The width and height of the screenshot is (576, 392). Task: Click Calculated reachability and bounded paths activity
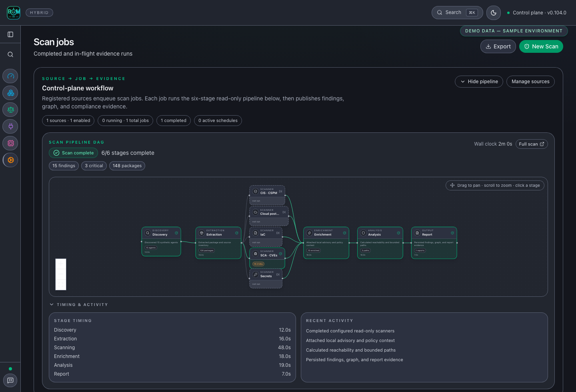pos(351,350)
